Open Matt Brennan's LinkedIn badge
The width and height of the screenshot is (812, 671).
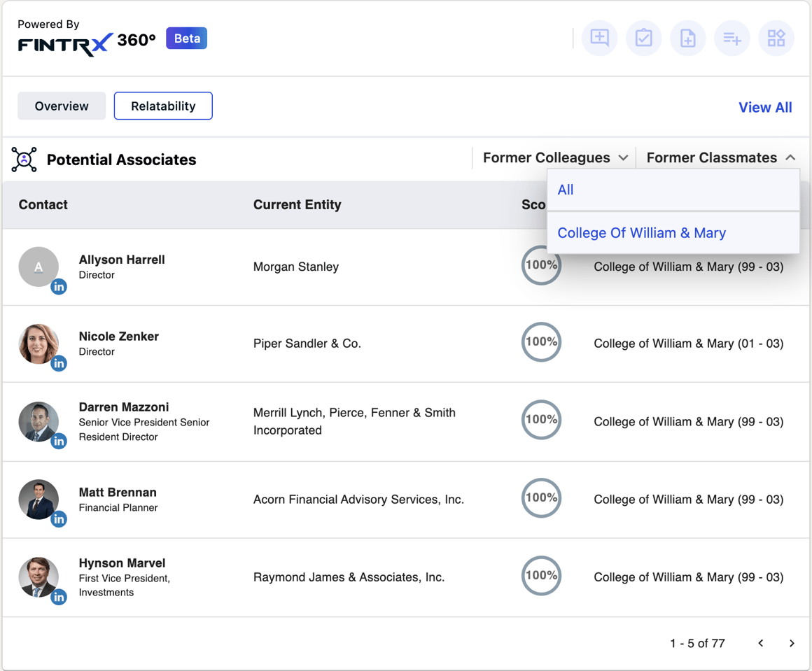click(x=59, y=518)
